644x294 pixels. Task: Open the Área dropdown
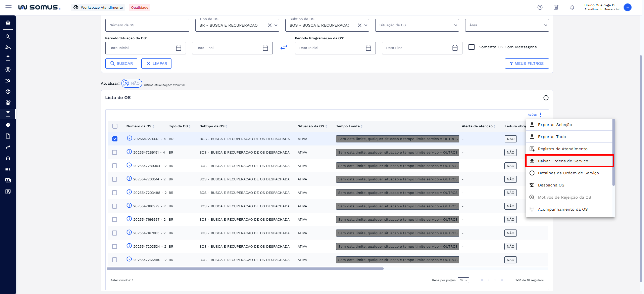507,25
